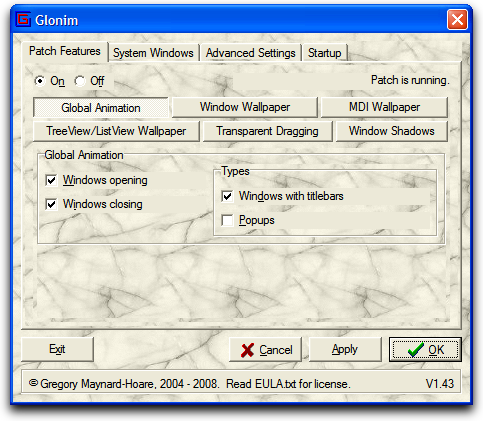This screenshot has width=483, height=421.
Task: Enable the Popups checkbox
Action: pyautogui.click(x=227, y=220)
